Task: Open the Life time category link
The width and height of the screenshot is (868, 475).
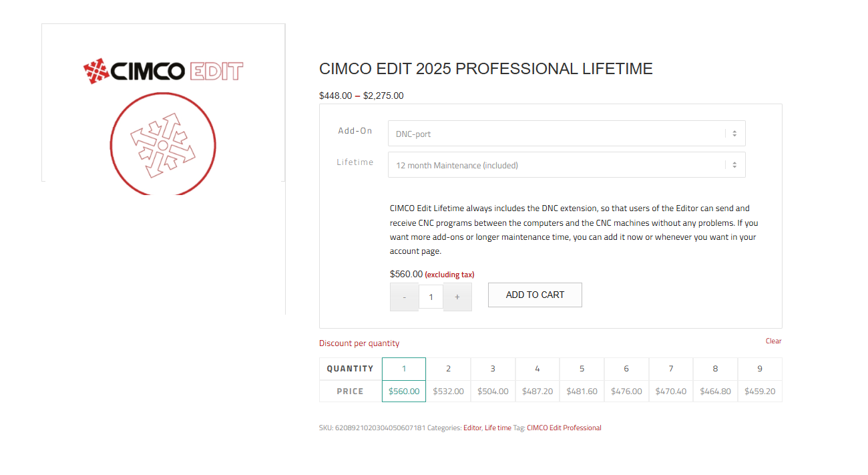Action: tap(498, 428)
